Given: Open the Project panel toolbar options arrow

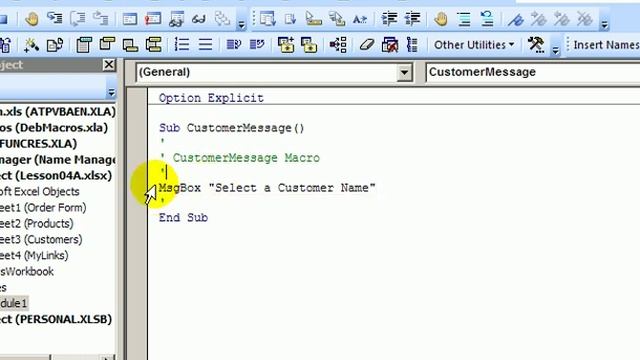Looking at the screenshot, I should [x=111, y=93].
